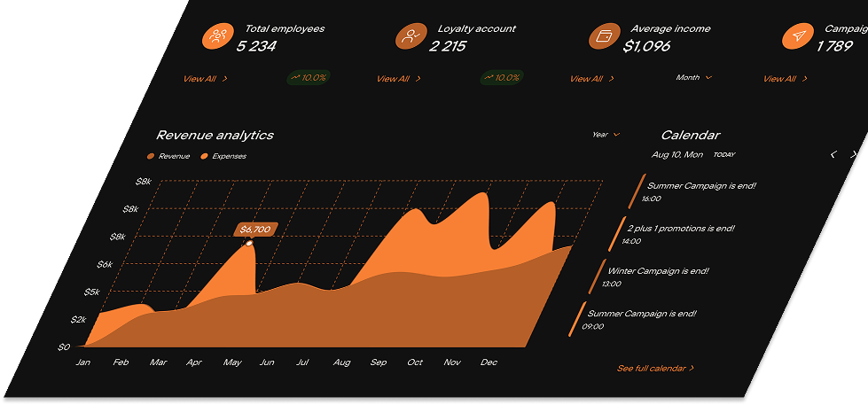This screenshot has height=405, width=868.
Task: Open the See full calendar link
Action: pos(655,368)
